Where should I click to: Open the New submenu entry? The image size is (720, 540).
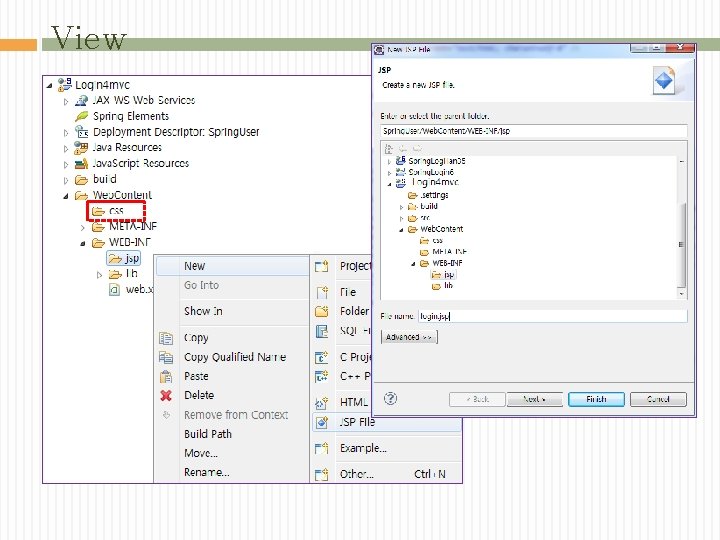[x=232, y=266]
